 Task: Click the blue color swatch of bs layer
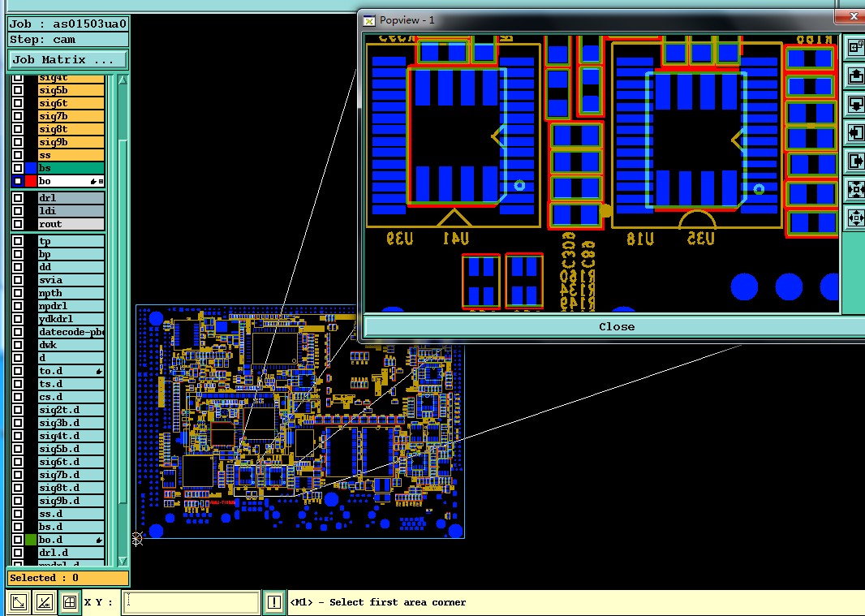(31, 168)
